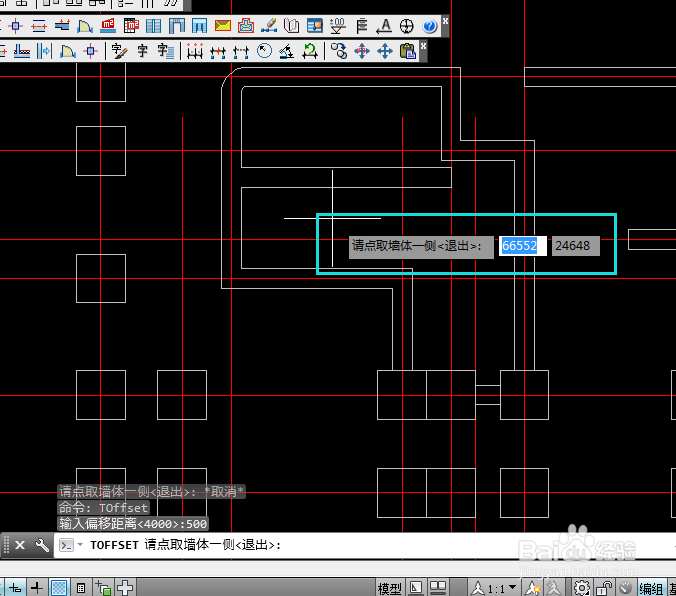
Task: Toggle infer constraints in status bar
Action: click(15, 588)
